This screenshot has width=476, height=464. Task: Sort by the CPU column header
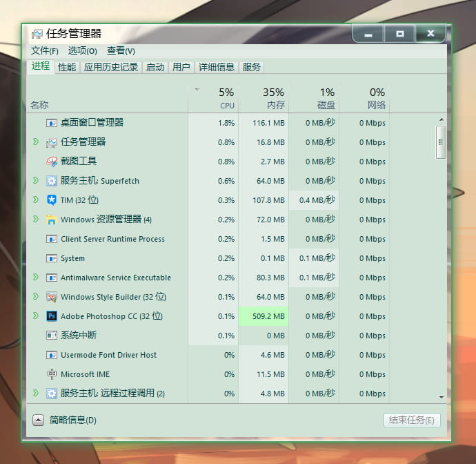pos(213,99)
